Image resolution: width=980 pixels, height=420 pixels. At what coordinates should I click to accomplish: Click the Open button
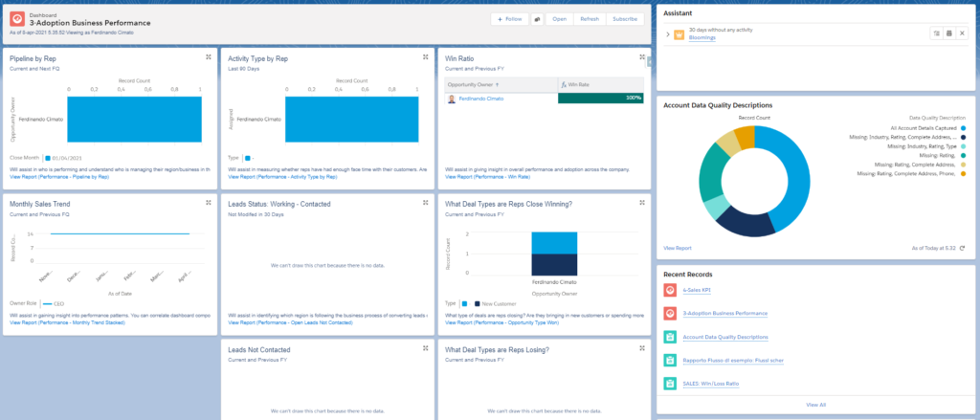[x=559, y=19]
